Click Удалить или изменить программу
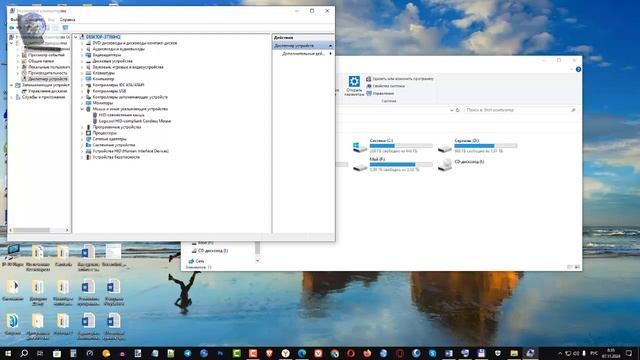Screen dimensions: 640x360 point(400,79)
